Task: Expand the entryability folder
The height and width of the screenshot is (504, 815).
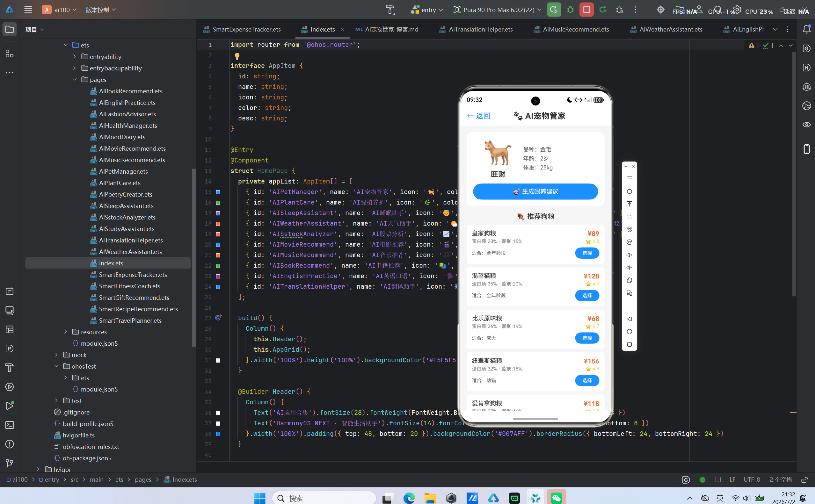Action: 74,57
